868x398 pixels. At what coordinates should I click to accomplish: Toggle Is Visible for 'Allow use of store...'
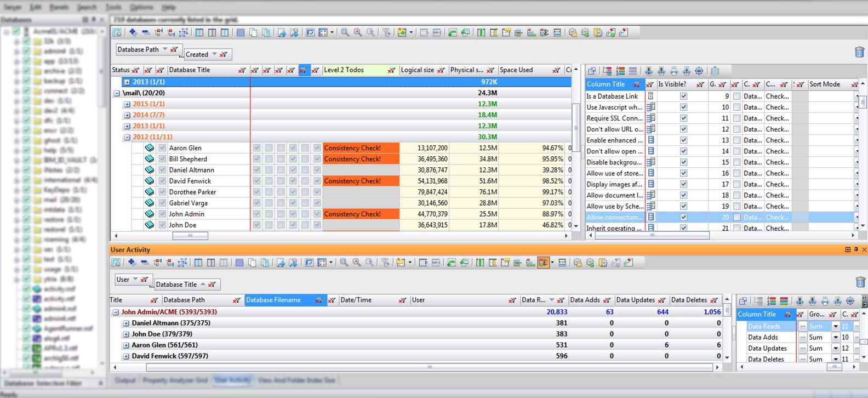click(x=683, y=173)
